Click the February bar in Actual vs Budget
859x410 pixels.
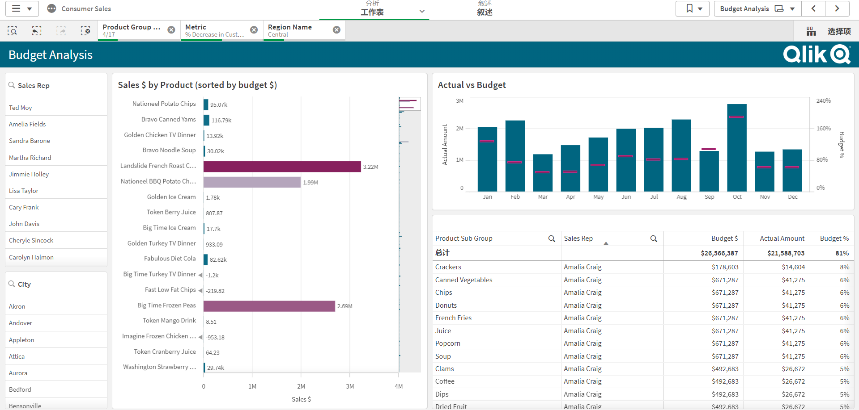click(515, 156)
